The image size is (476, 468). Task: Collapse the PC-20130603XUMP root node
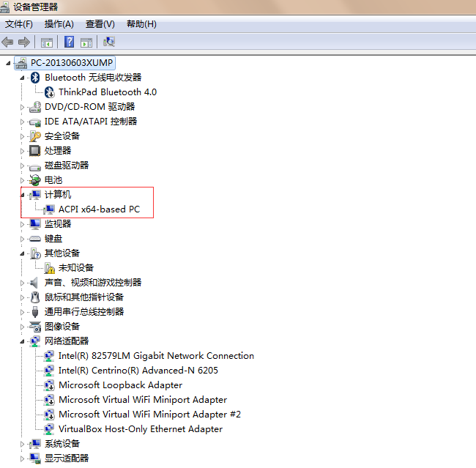tap(8, 63)
